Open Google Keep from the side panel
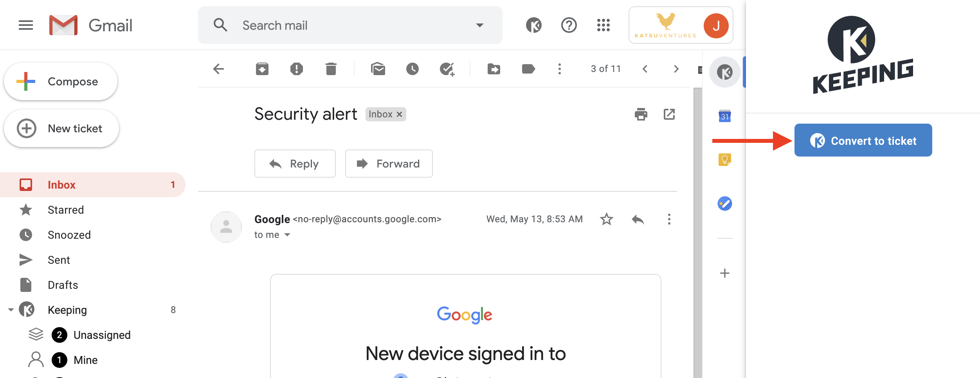Viewport: 980px width, 378px height. 725,160
